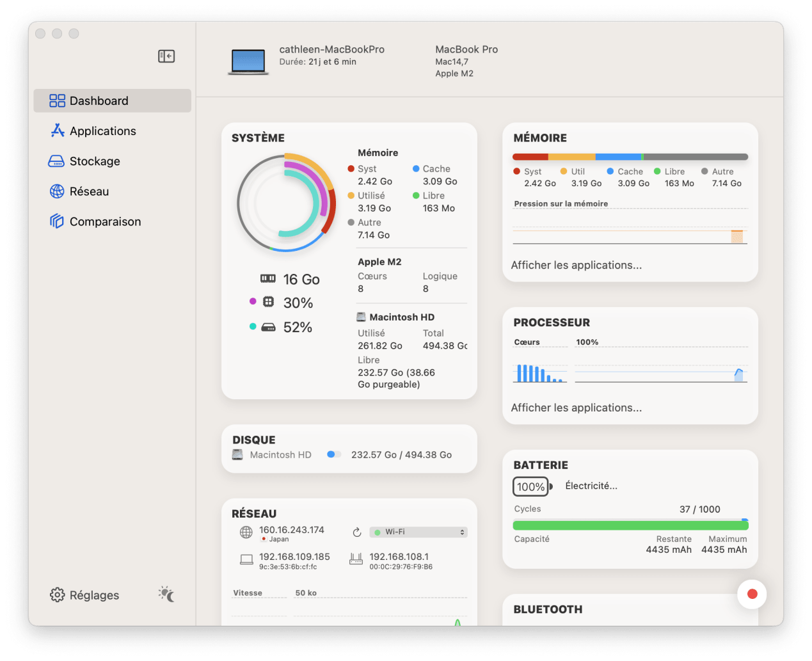The height and width of the screenshot is (661, 812).
Task: Click the gray Autre dot in Mémoire card
Action: pos(705,171)
